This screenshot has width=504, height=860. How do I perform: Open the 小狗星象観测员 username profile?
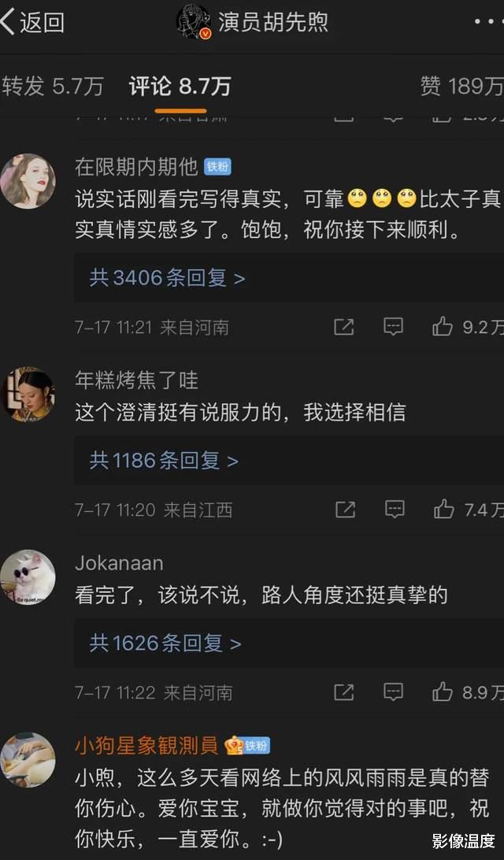point(146,745)
